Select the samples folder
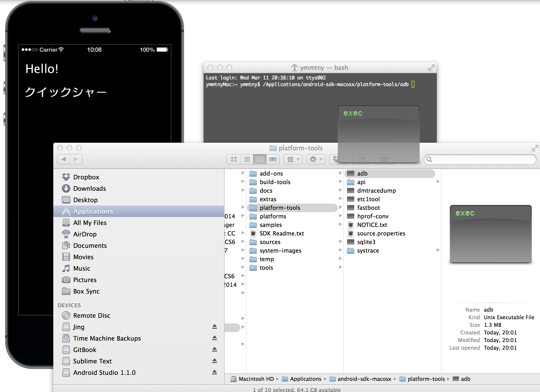The width and height of the screenshot is (540, 392). [292, 225]
